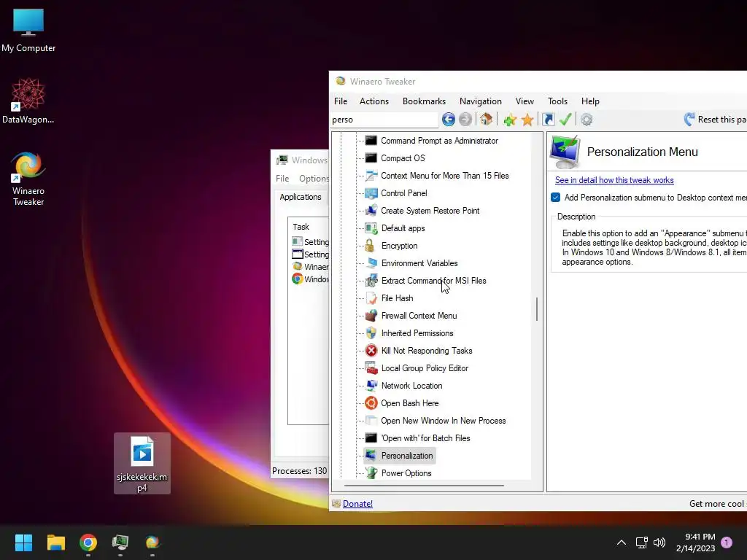Open Google Chrome from the taskbar

click(x=88, y=542)
